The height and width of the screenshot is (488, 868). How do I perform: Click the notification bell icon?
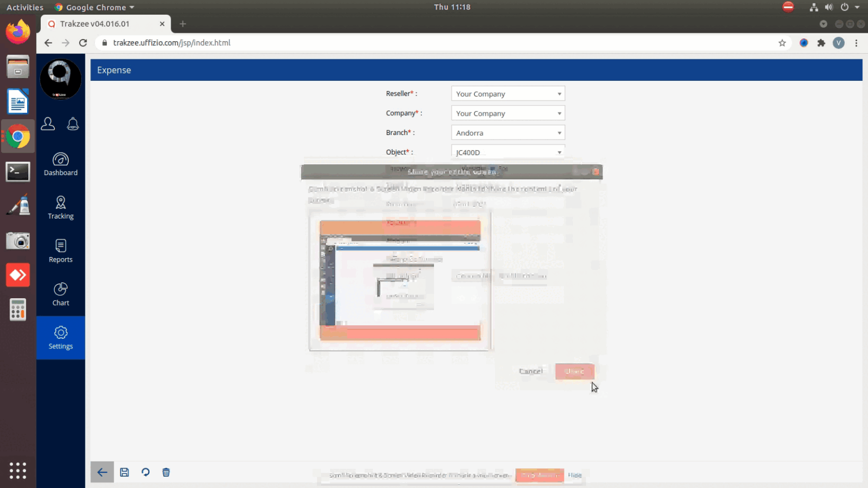click(73, 124)
